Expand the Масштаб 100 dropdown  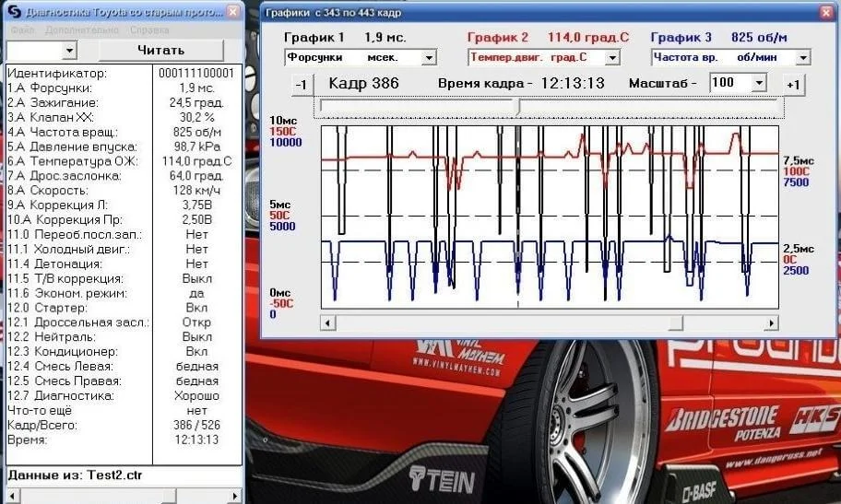point(758,83)
